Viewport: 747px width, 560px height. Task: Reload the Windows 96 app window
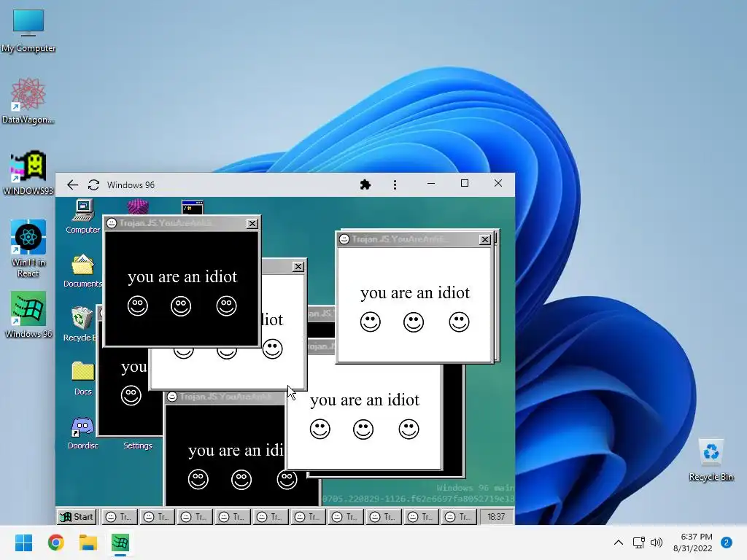94,184
